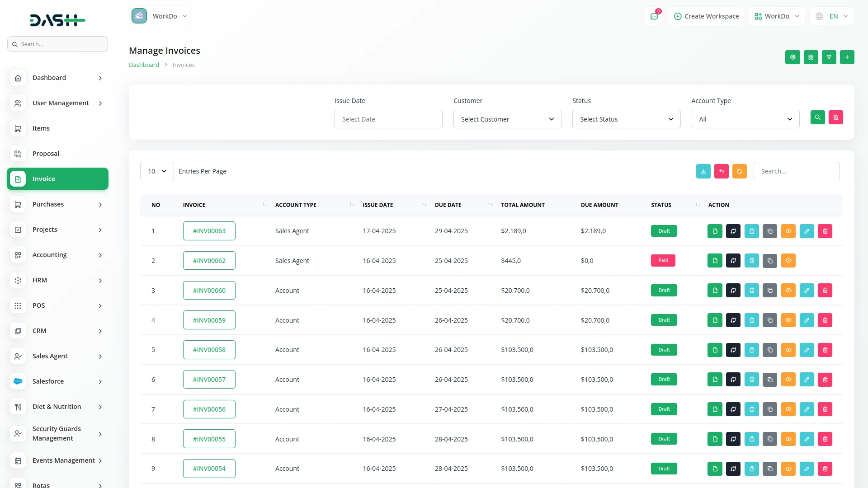This screenshot has width=868, height=488.
Task: Click the filter funnel icon at top right
Action: tap(829, 57)
